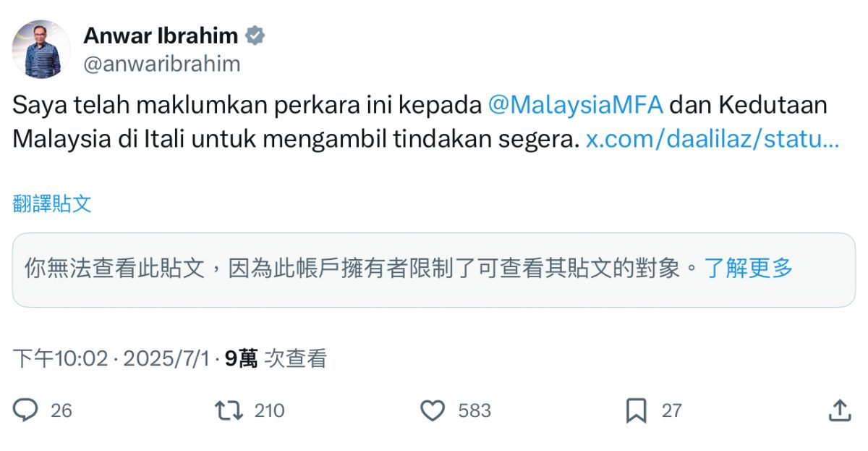868x451 pixels.
Task: Click the Anwar Ibrahim display name
Action: click(161, 35)
